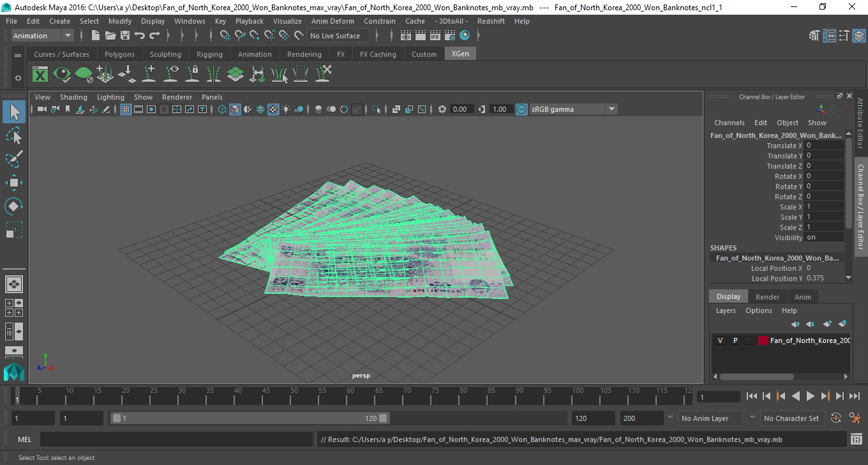
Task: Click the guide lock shelf icon
Action: pyautogui.click(x=192, y=75)
